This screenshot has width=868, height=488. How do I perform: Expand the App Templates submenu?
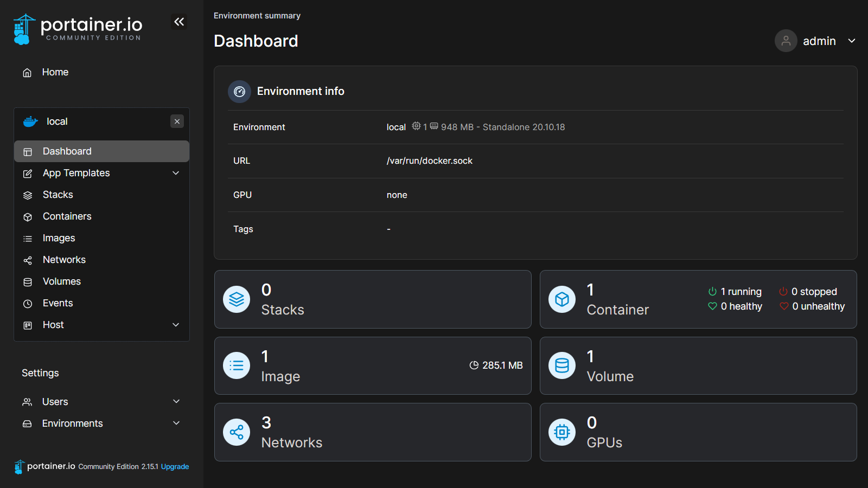point(176,173)
